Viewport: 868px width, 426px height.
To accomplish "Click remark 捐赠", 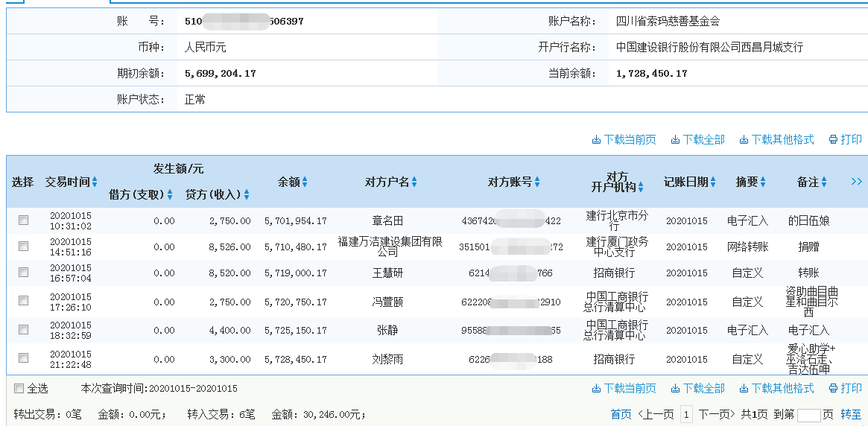I will pos(809,247).
